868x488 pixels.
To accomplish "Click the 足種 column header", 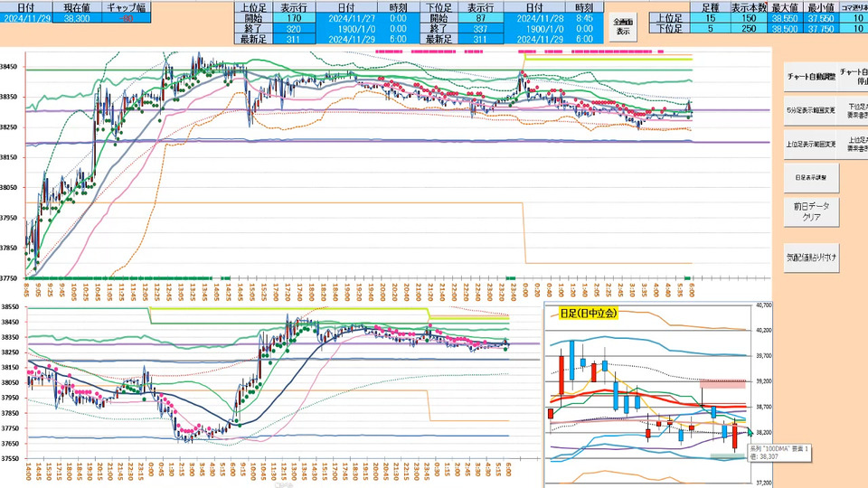I will pyautogui.click(x=711, y=8).
